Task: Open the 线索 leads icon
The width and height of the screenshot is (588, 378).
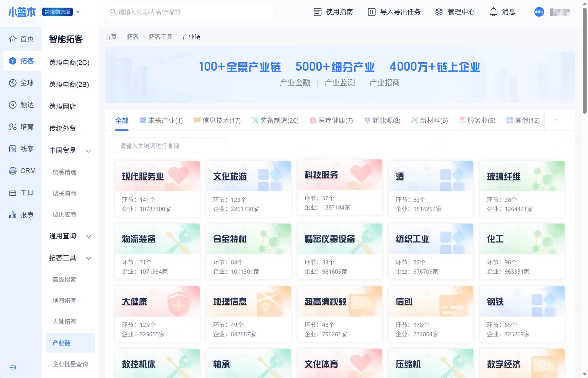Action: (13, 149)
